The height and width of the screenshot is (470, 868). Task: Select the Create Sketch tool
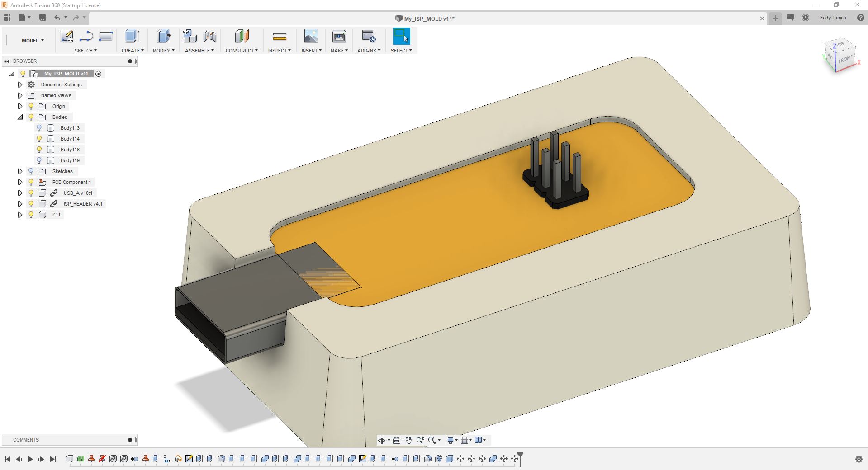pos(67,36)
